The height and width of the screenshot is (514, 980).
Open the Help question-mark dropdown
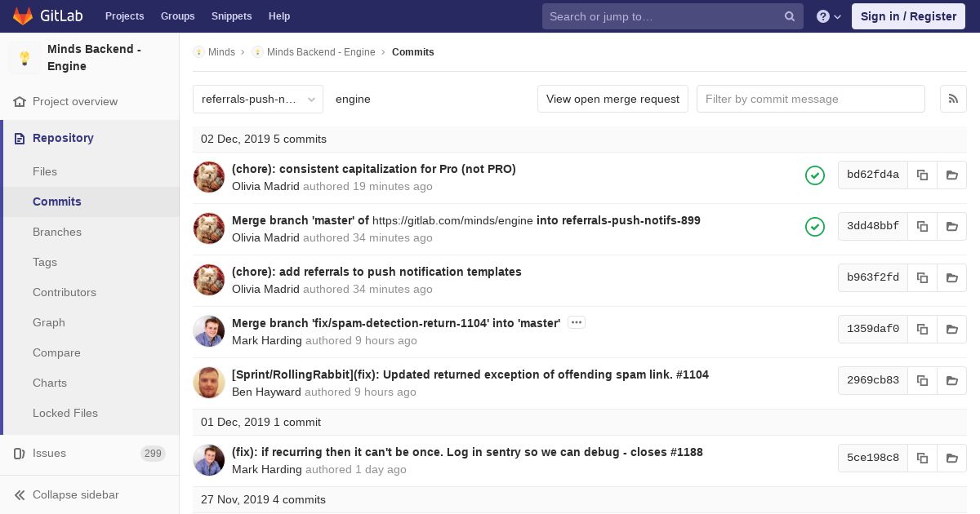[x=829, y=16]
